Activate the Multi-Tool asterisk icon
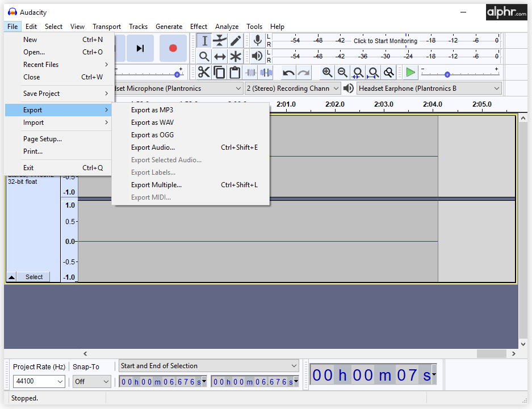This screenshot has height=409, width=532. click(236, 57)
